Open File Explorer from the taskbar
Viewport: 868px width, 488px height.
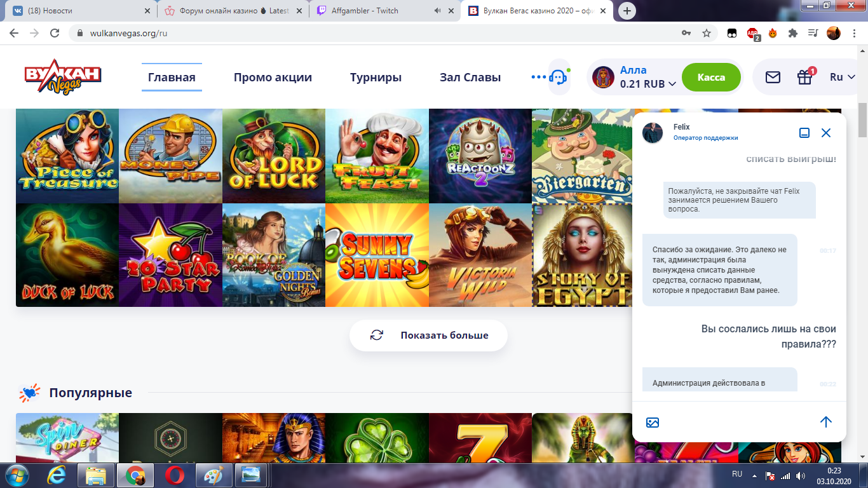[x=96, y=475]
